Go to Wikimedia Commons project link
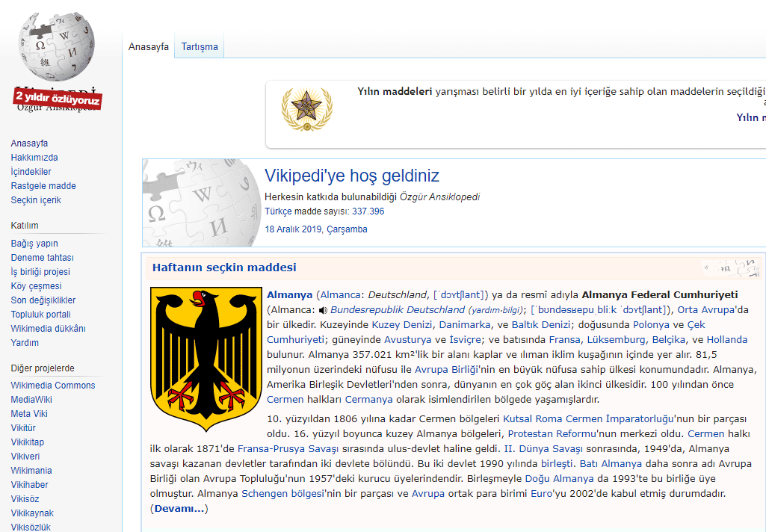Viewport: 766px width, 532px height. click(53, 386)
